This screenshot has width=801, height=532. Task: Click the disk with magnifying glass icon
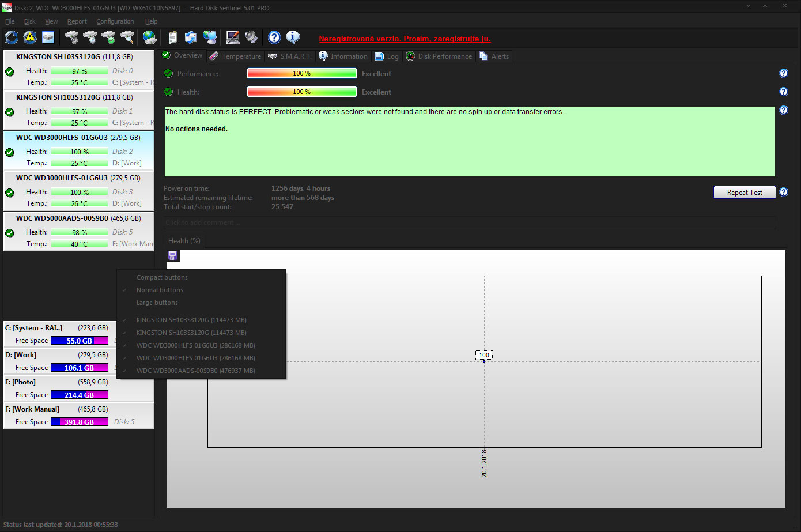(x=127, y=37)
